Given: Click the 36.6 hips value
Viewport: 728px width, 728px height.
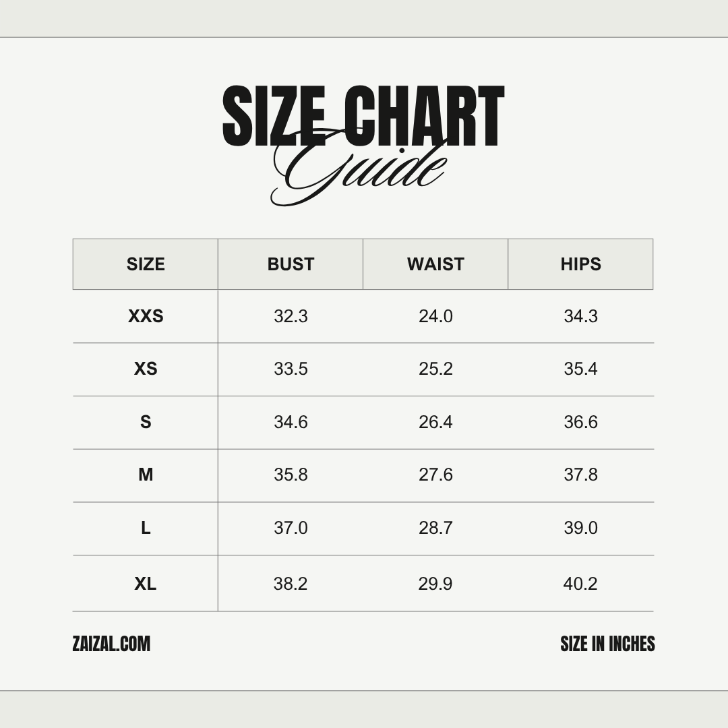Looking at the screenshot, I should (580, 422).
